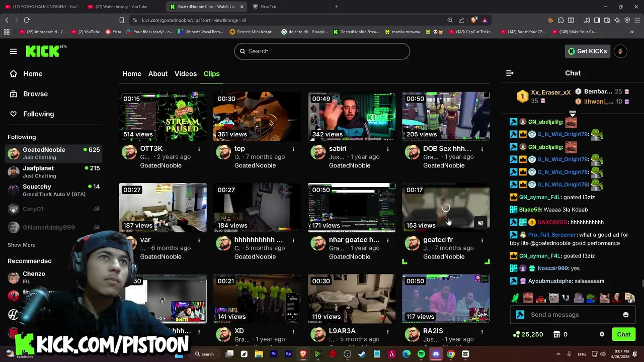Play the RA2IS clip thumbnail
This screenshot has height=362, width=644.
(446, 299)
